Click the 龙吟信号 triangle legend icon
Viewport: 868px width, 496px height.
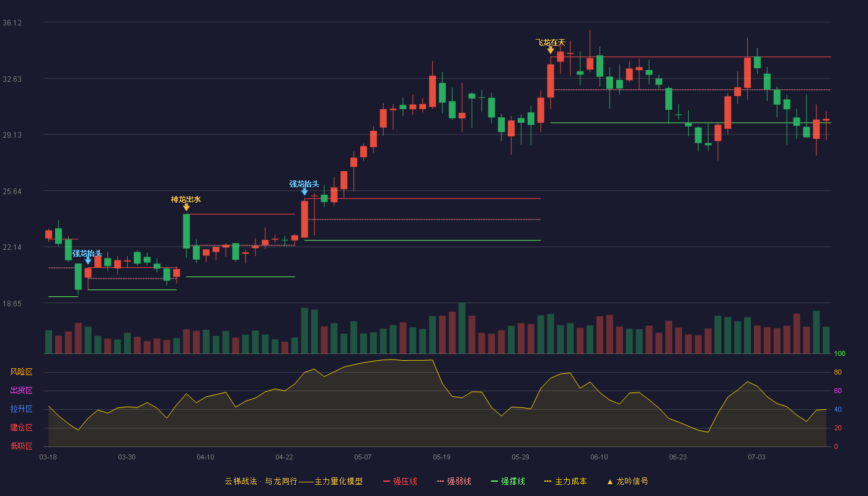[x=609, y=482]
